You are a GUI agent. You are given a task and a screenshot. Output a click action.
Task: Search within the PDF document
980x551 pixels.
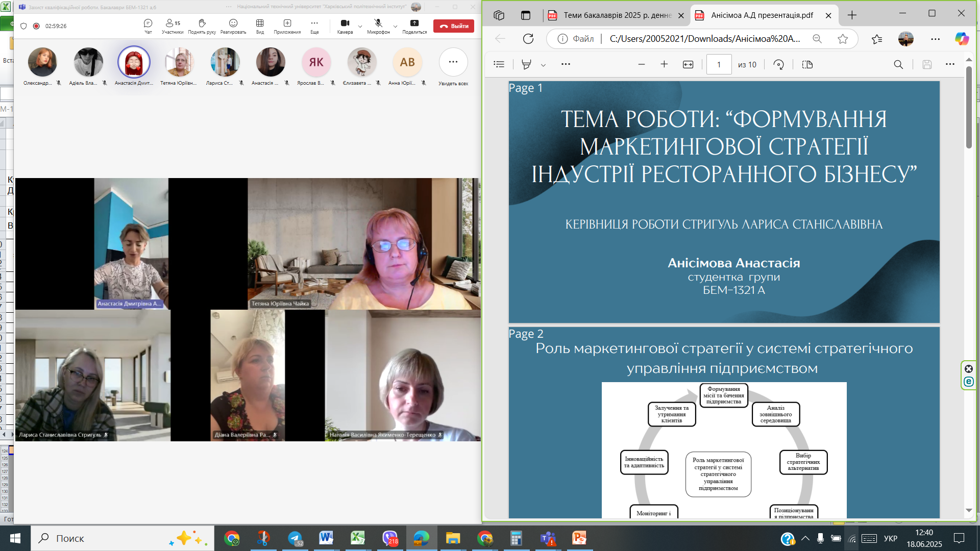click(x=898, y=65)
